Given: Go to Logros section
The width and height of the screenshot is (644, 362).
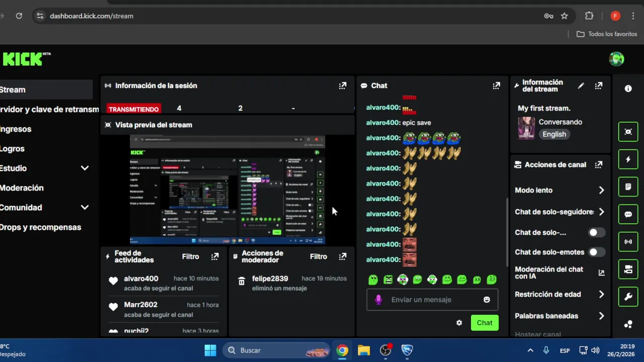Looking at the screenshot, I should click(x=12, y=148).
